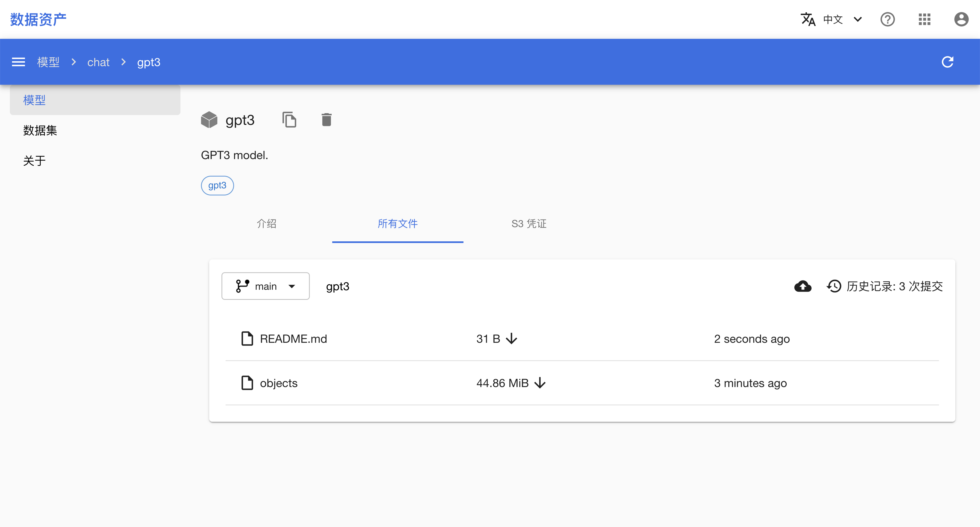Open the 数据资产 home logo
The width and height of the screenshot is (980, 527).
coord(39,19)
